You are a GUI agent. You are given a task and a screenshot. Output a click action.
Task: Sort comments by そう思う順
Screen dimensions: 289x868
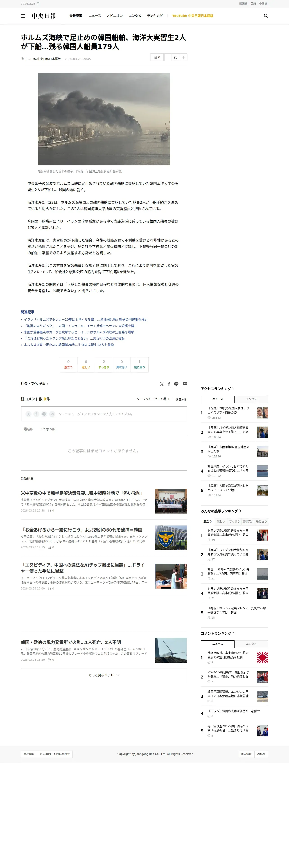47,429
